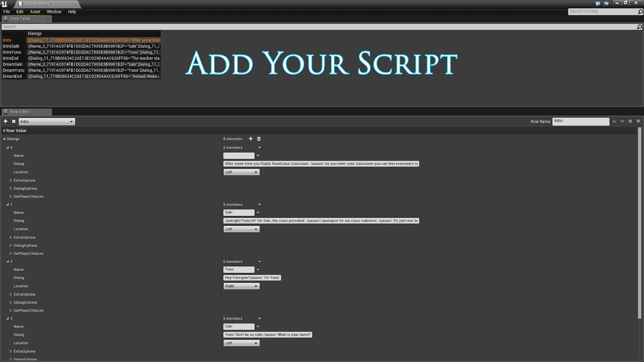Move row to bottom using double-chevron icon

coord(638,121)
